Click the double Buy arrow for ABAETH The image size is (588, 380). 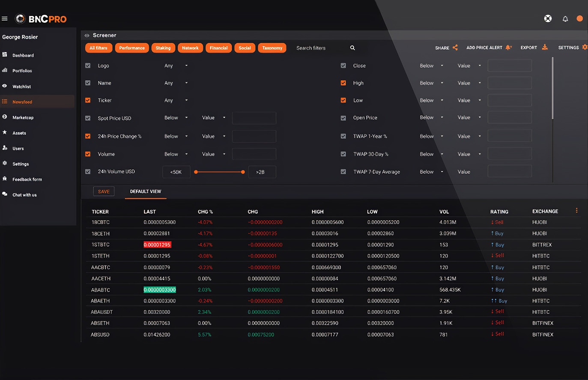tap(494, 301)
